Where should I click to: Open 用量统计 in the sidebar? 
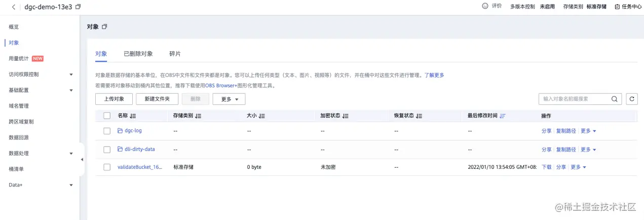pos(19,59)
